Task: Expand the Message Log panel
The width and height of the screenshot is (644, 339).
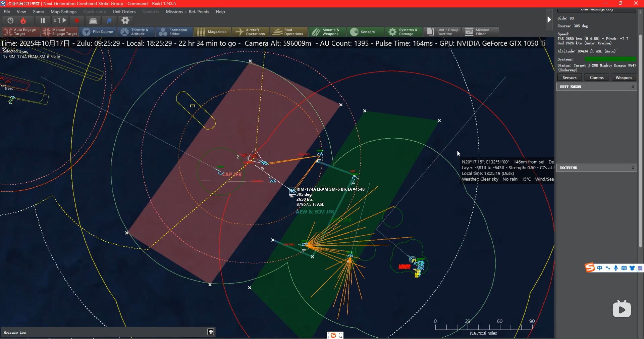Action: point(211,332)
